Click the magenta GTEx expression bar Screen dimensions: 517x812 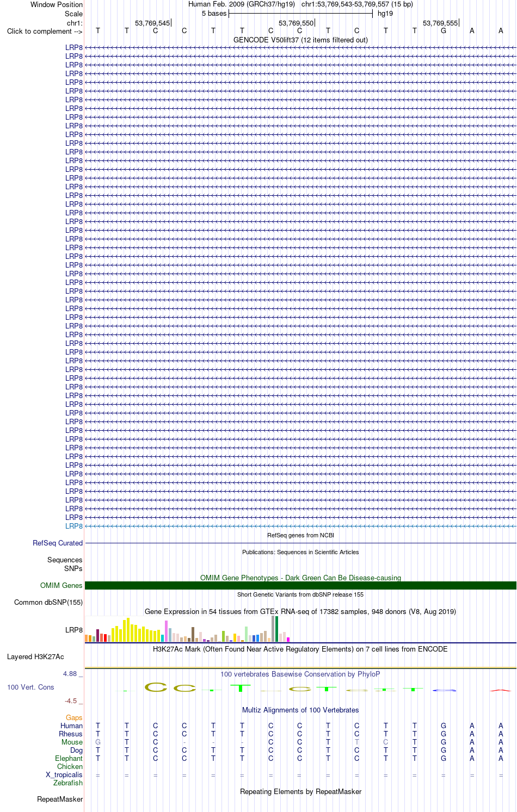coord(288,640)
